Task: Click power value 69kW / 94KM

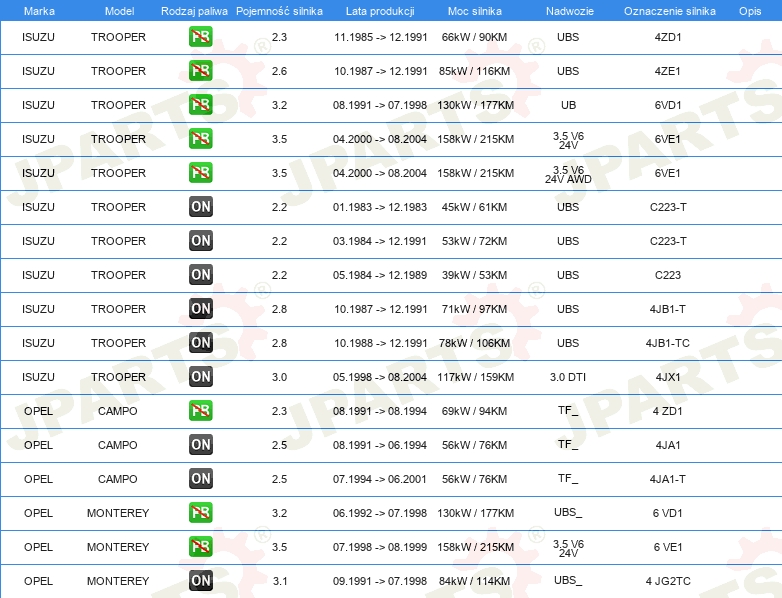Action: pyautogui.click(x=474, y=410)
